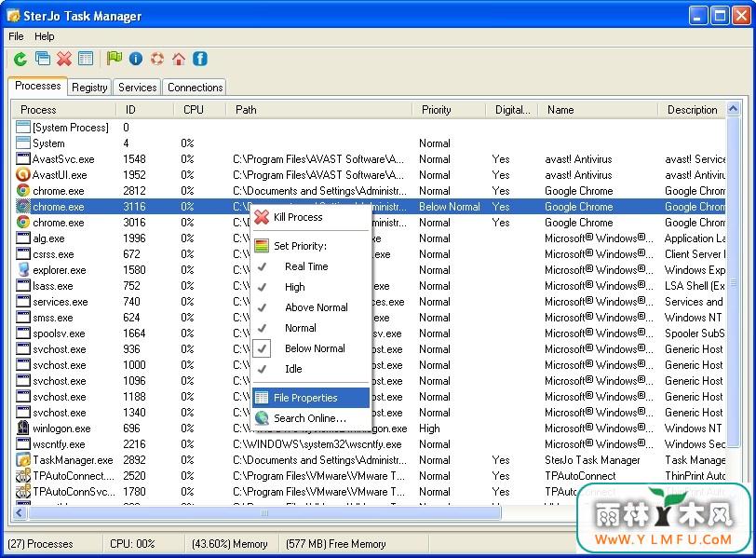Click the (43.60%) Memory status entry

coord(229,544)
